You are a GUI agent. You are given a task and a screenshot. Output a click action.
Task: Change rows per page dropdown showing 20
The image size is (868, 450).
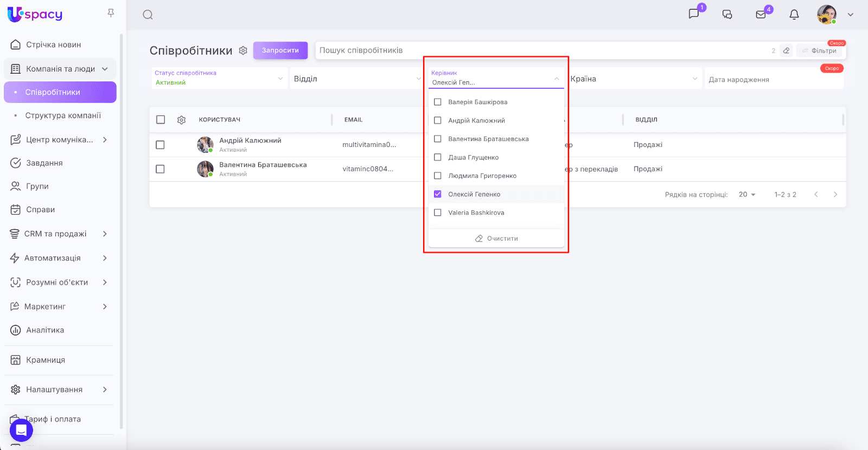[x=747, y=195]
